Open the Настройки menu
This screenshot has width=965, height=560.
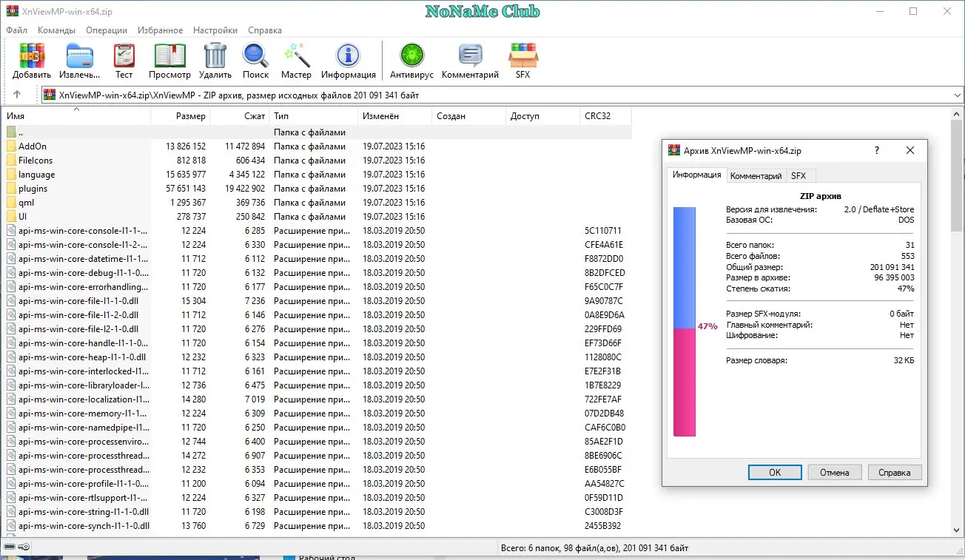pos(215,30)
